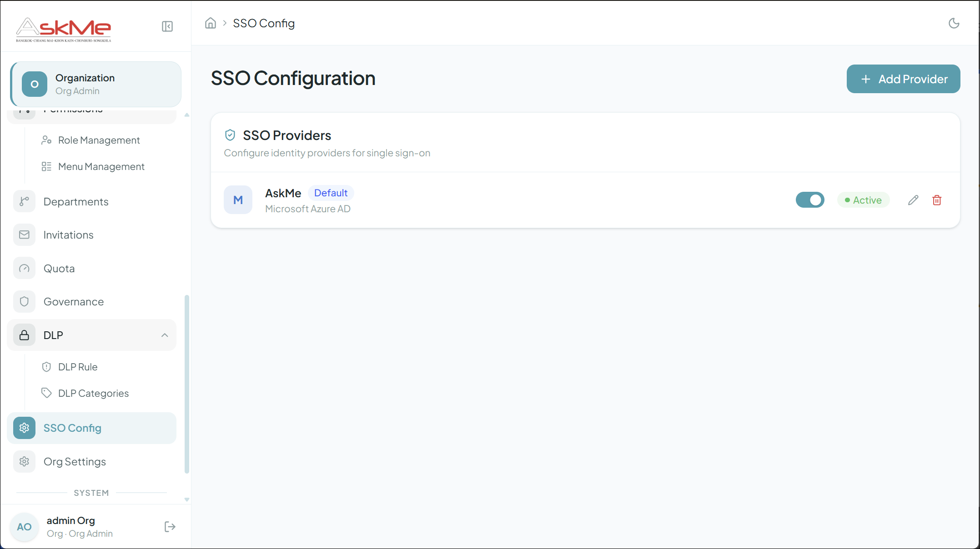Open Quota page

pos(91,268)
